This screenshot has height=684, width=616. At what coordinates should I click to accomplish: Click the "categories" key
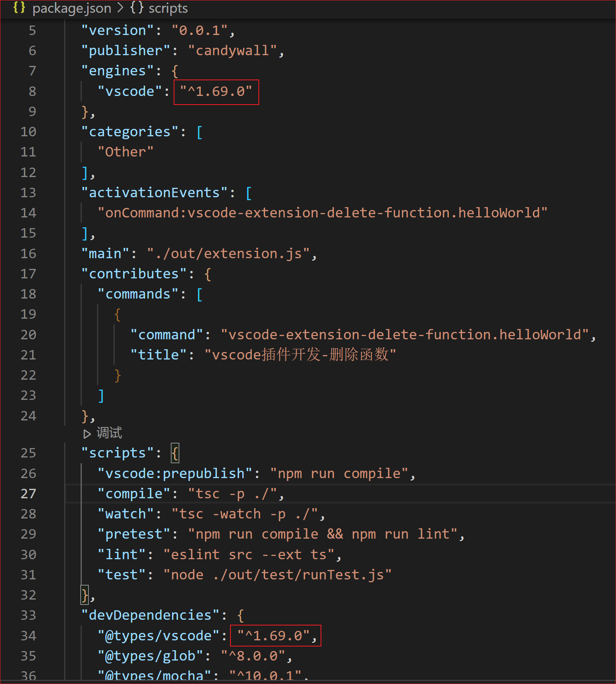[x=130, y=132]
